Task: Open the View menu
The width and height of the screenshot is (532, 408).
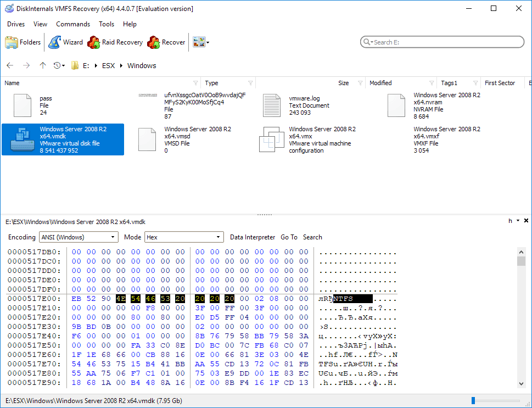Action: pyautogui.click(x=41, y=24)
